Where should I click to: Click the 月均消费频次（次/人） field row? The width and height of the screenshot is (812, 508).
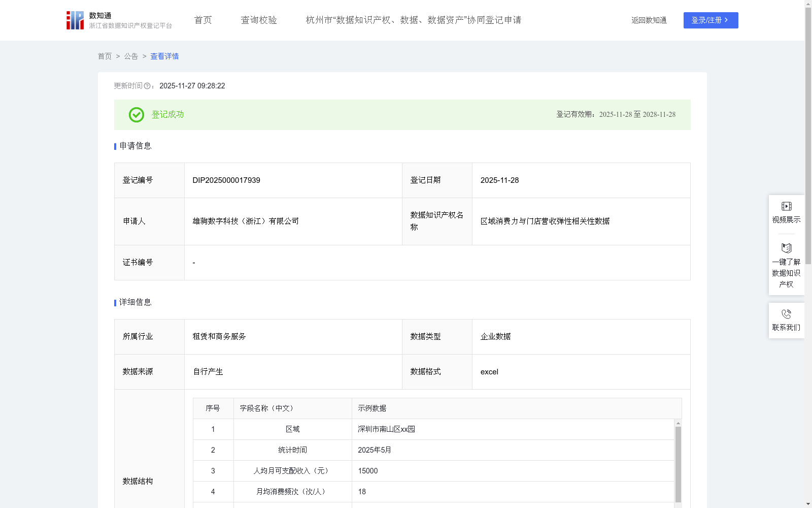point(433,492)
